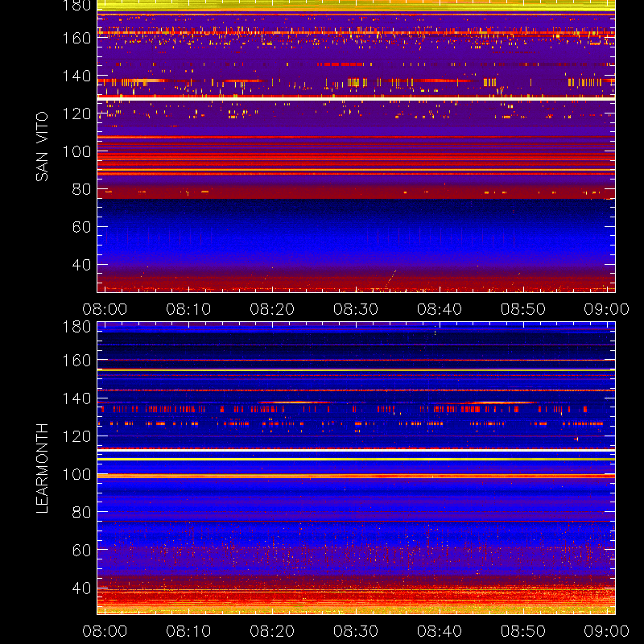Click the 08:10 time label under San Vito plot
Viewport: 644px width, 644px height.
pos(188,309)
